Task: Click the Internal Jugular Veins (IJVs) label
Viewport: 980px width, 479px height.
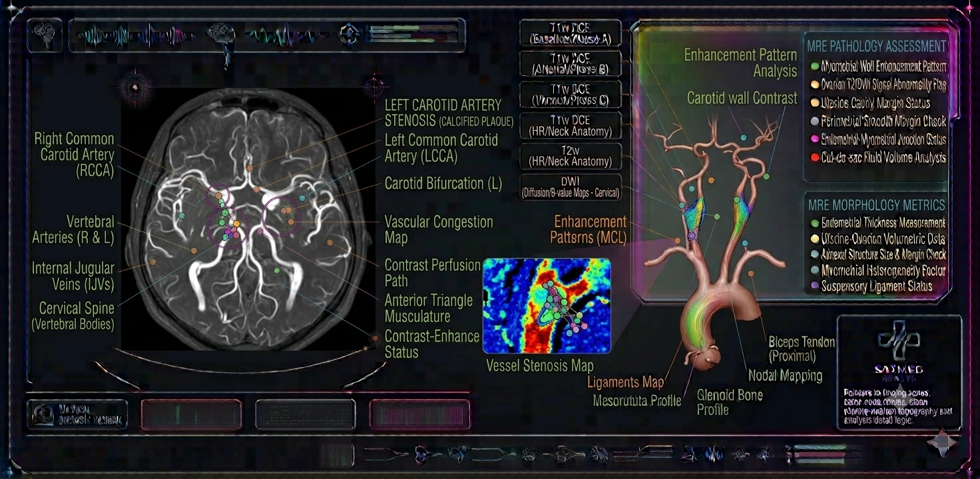Action: [x=73, y=276]
